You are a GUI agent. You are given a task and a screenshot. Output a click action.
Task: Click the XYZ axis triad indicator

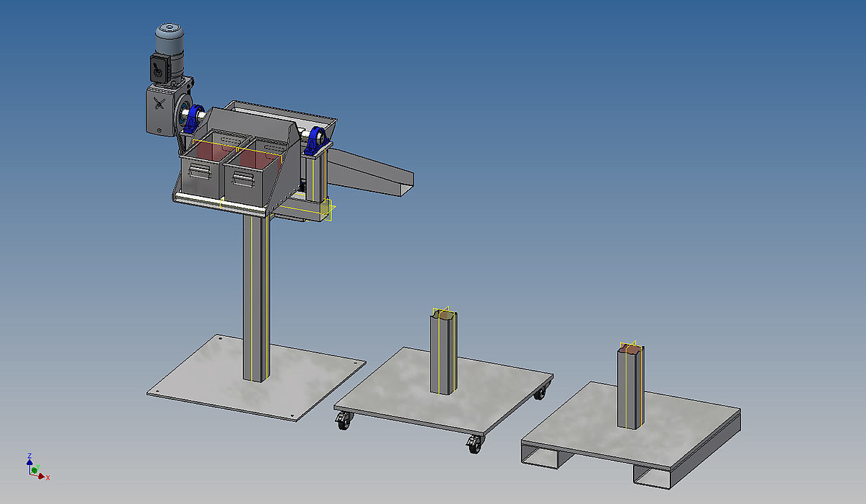[x=33, y=469]
